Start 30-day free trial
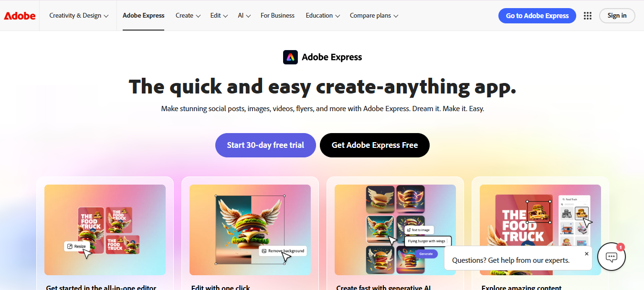 (x=265, y=145)
